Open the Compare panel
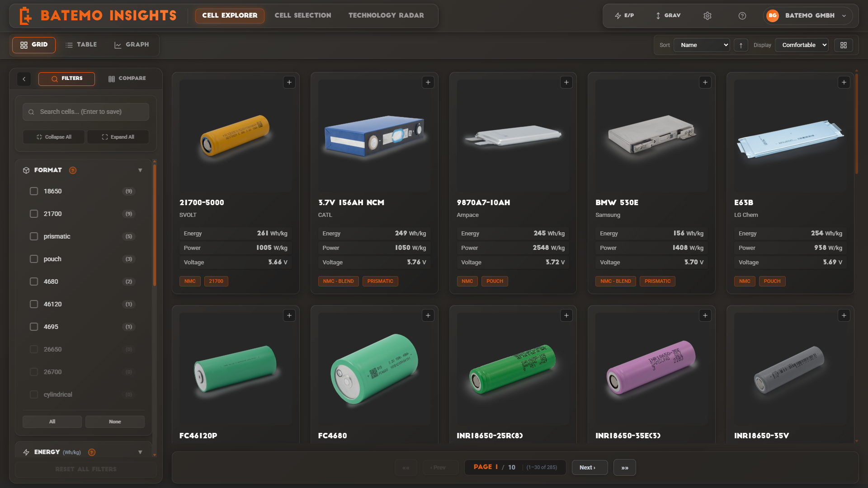This screenshot has width=868, height=488. tap(127, 79)
